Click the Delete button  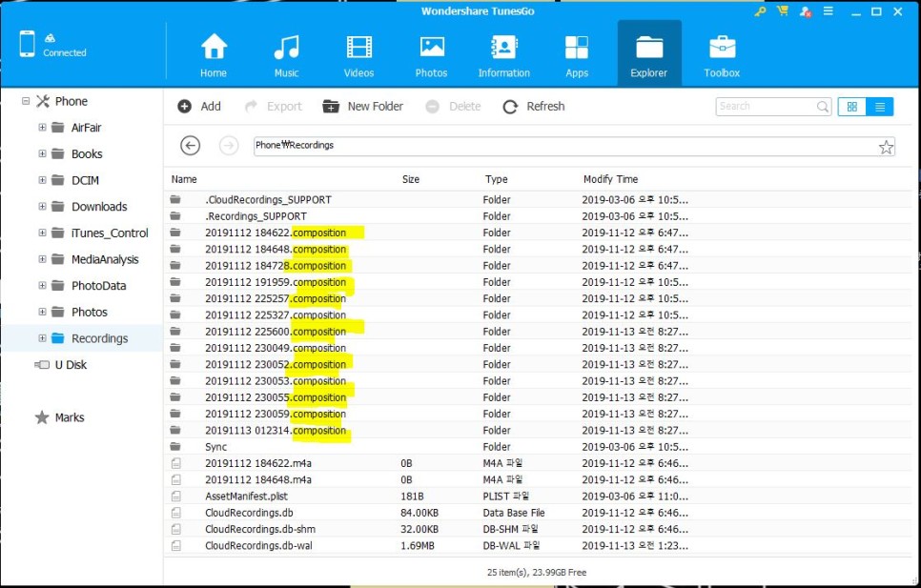click(454, 106)
